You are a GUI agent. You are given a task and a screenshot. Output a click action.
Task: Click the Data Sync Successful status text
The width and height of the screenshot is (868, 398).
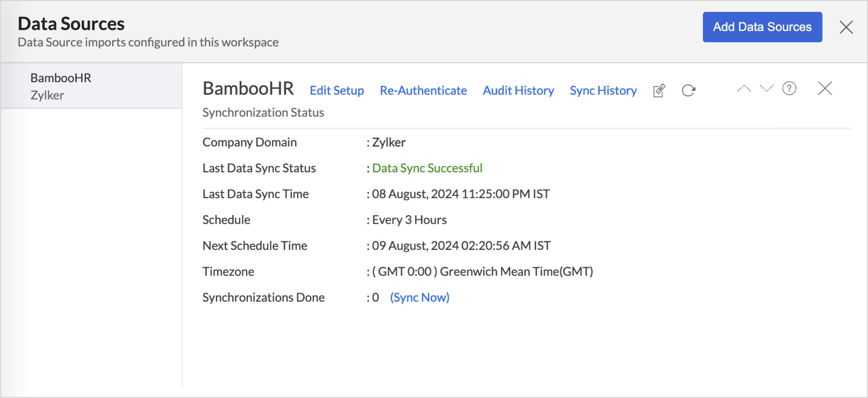(x=427, y=168)
